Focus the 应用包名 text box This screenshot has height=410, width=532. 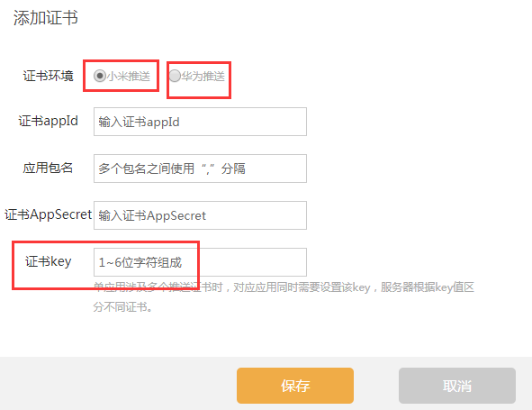pyautogui.click(x=200, y=169)
